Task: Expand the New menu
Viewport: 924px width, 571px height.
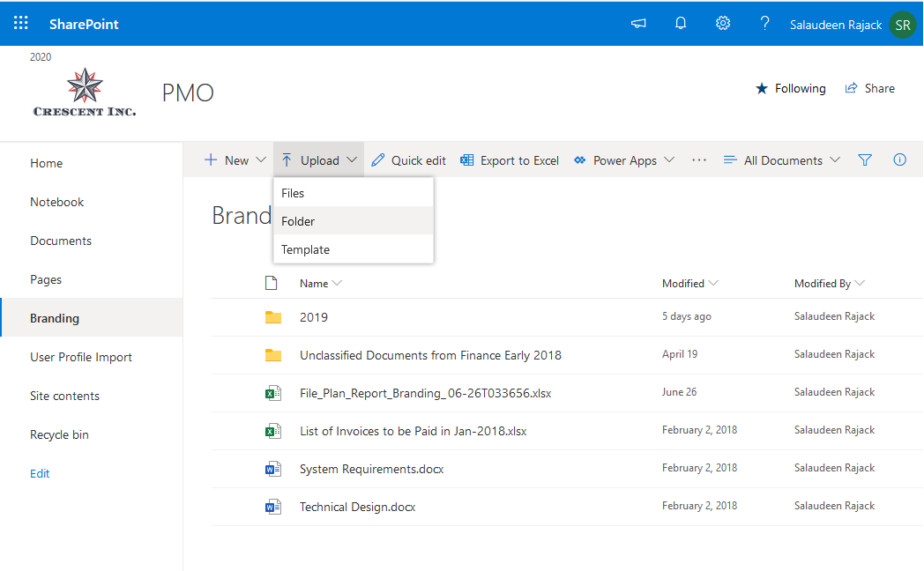Action: pos(234,159)
